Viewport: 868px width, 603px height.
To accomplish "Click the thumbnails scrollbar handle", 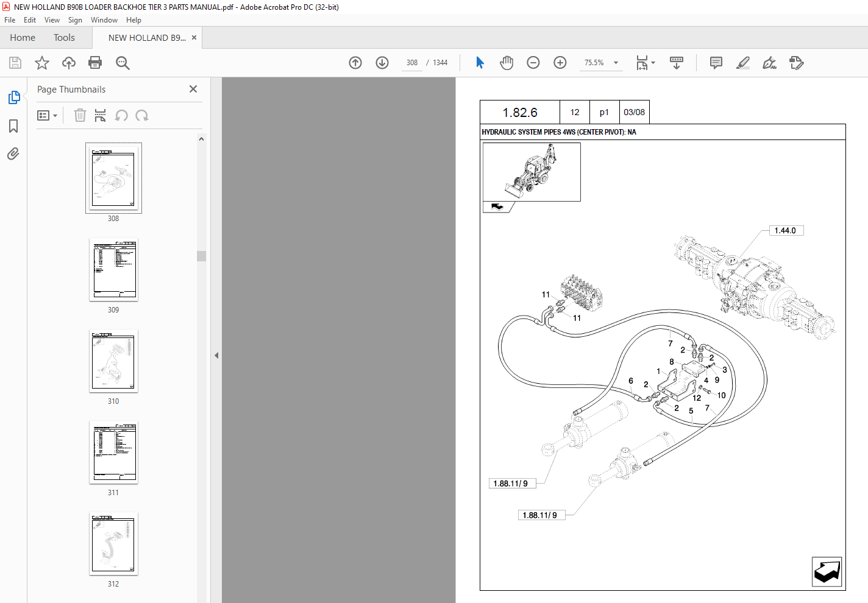I will 201,256.
